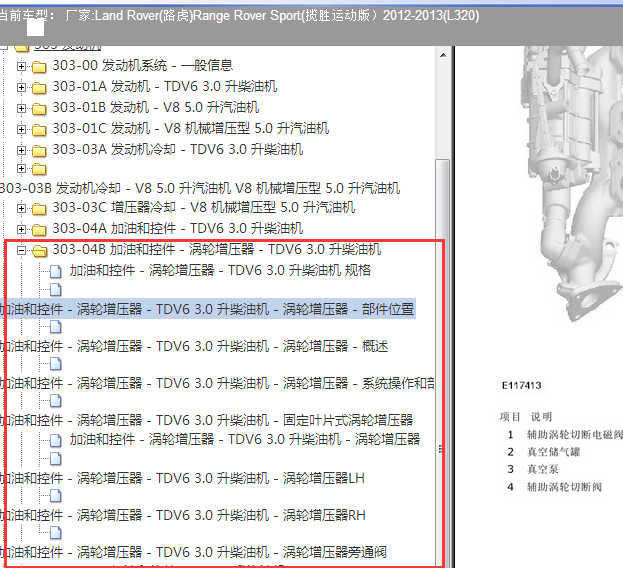Screen dimensions: 623x568
Task: Click the folder icon above the 303-03B row
Action: click(39, 169)
